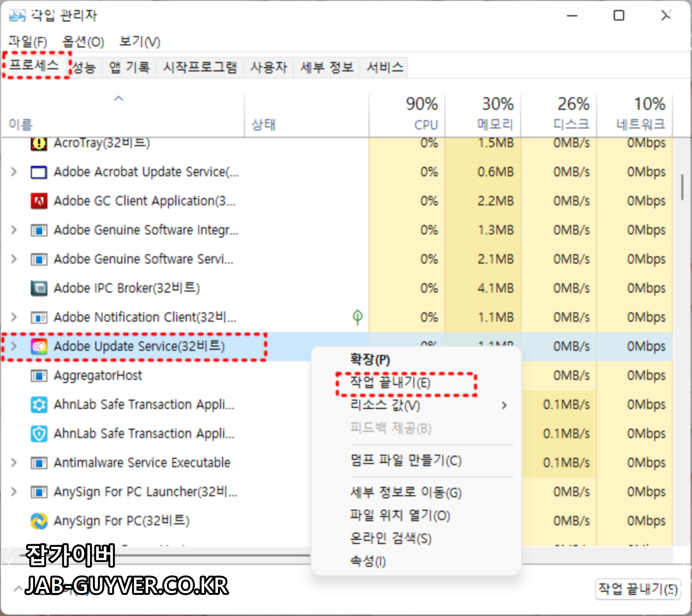Open the 리소스 값(V) submenu arrow

click(504, 405)
